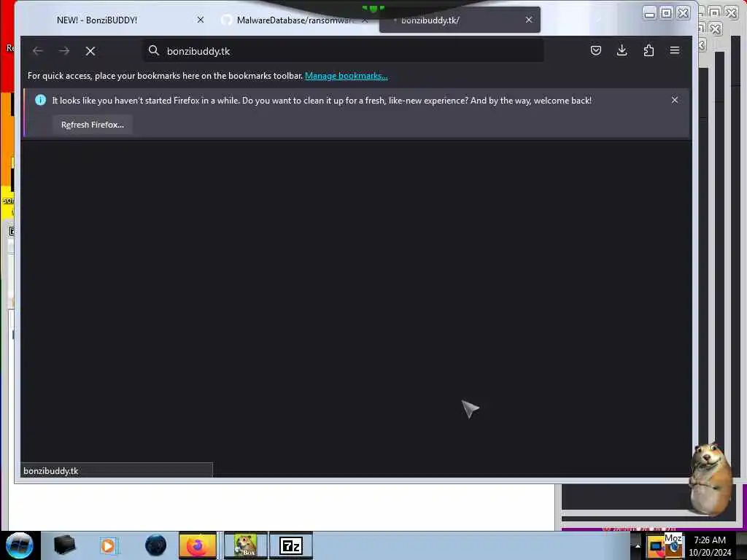Click the search magnifier icon in address bar
This screenshot has width=747, height=560.
click(153, 50)
